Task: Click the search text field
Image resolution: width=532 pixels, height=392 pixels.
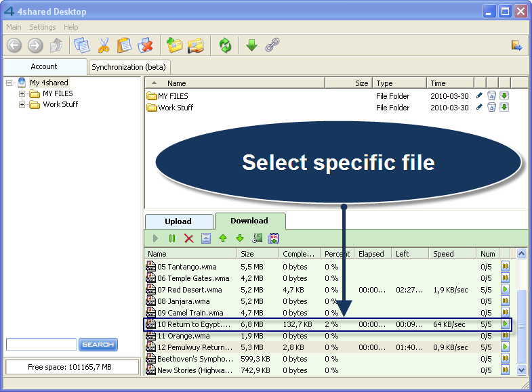Action: (x=41, y=345)
